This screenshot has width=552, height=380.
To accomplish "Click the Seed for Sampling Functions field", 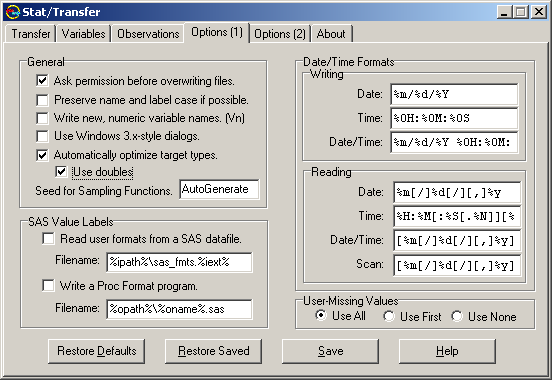I will tap(219, 189).
